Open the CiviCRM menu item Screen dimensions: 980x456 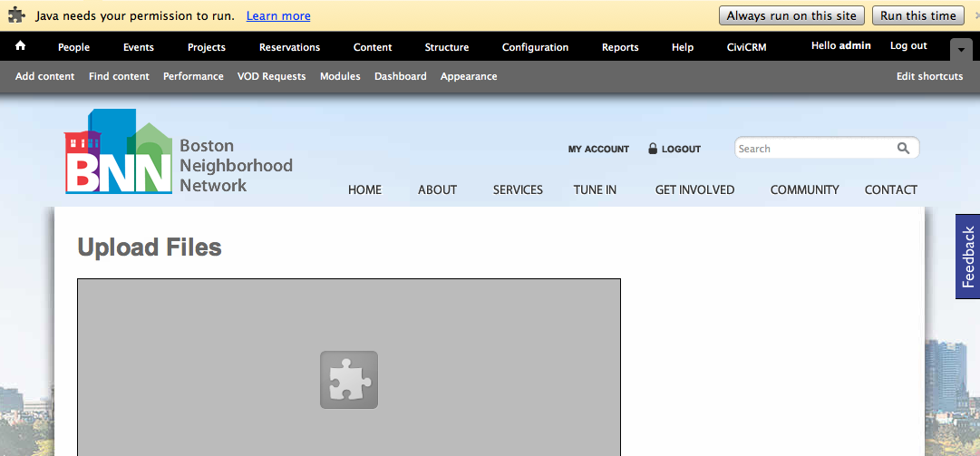[x=746, y=47]
